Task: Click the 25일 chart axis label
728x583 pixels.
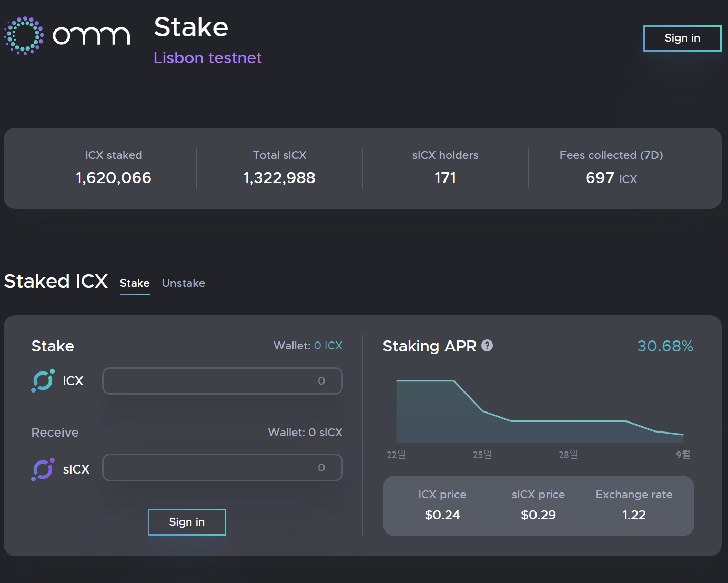Action: (x=482, y=455)
